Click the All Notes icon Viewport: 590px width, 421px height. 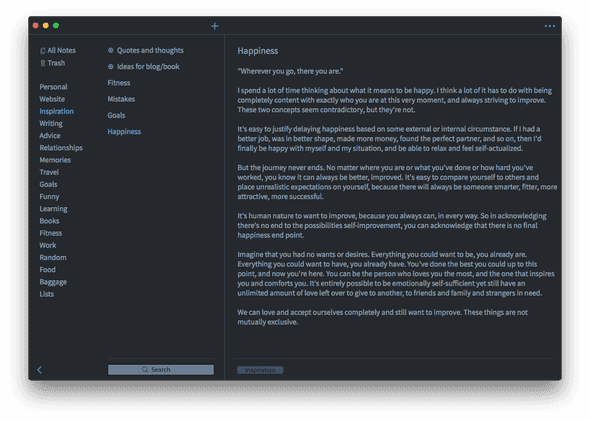(43, 50)
